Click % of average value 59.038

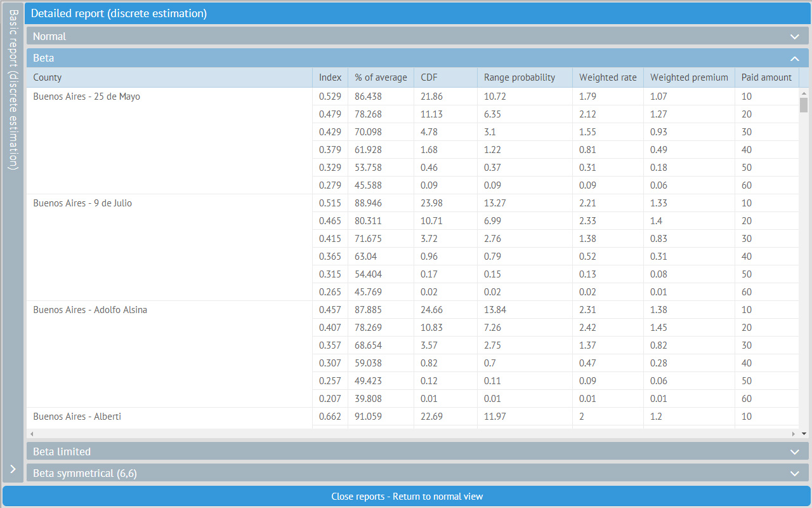tap(369, 363)
